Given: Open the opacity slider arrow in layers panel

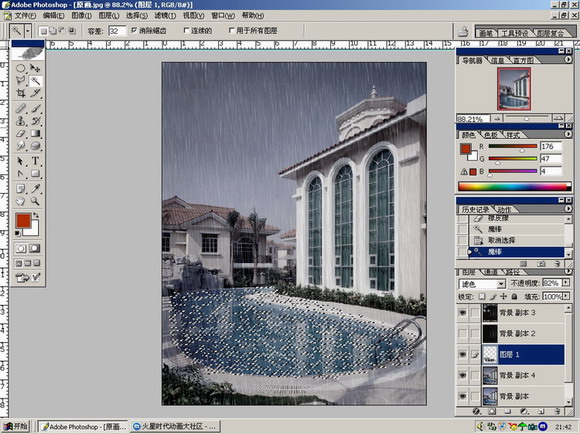Looking at the screenshot, I should coord(566,283).
